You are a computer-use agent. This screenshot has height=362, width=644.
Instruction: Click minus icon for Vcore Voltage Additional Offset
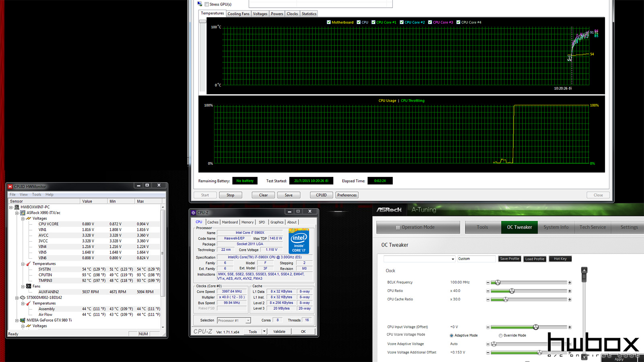click(488, 353)
